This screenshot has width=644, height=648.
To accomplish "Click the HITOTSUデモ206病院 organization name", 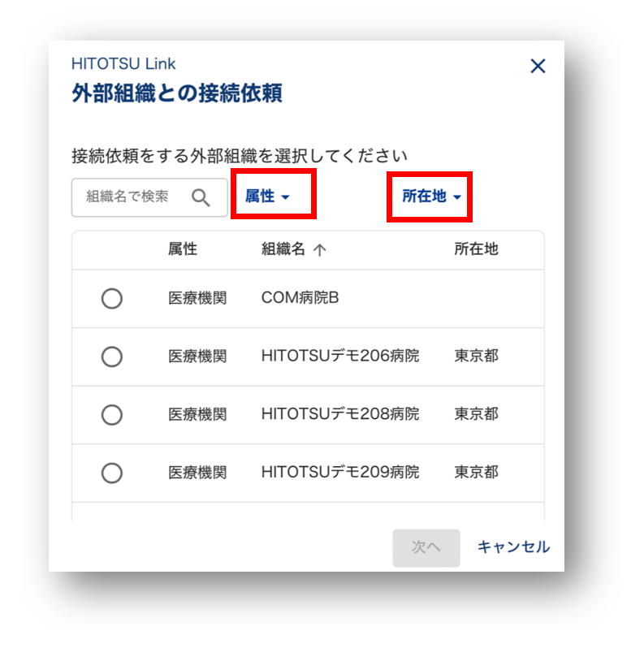I will (339, 356).
